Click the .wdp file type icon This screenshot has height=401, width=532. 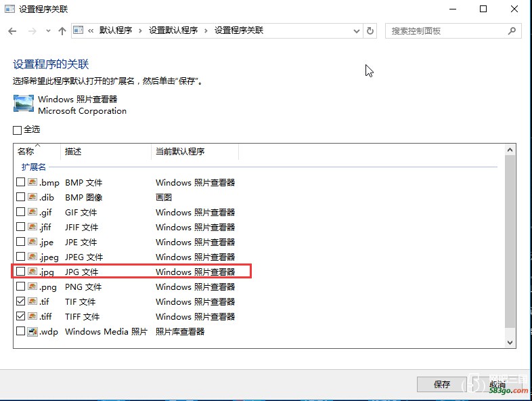[x=32, y=331]
